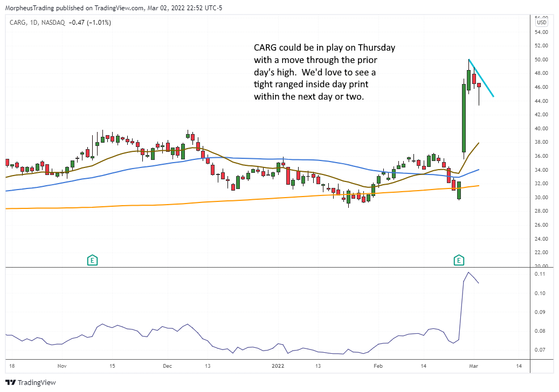Click the late-February earnings E marker
Image resolution: width=559 pixels, height=392 pixels.
(459, 261)
